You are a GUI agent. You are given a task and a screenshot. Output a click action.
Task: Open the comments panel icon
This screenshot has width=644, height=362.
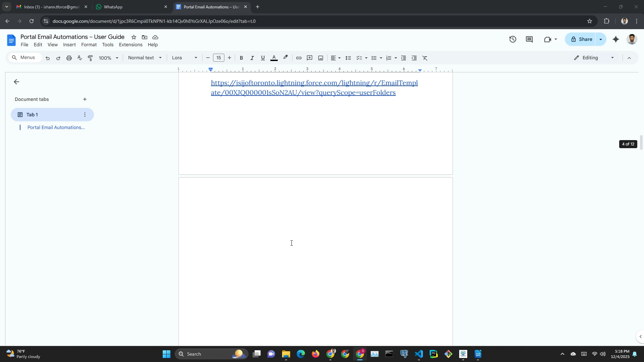click(529, 40)
